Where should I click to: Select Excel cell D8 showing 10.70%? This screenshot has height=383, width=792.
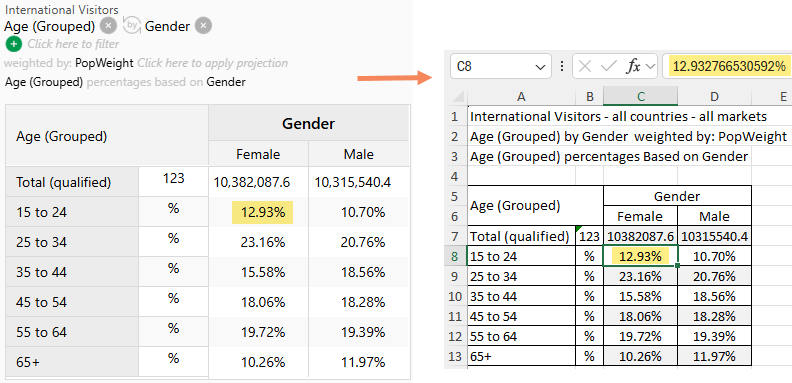tap(714, 257)
